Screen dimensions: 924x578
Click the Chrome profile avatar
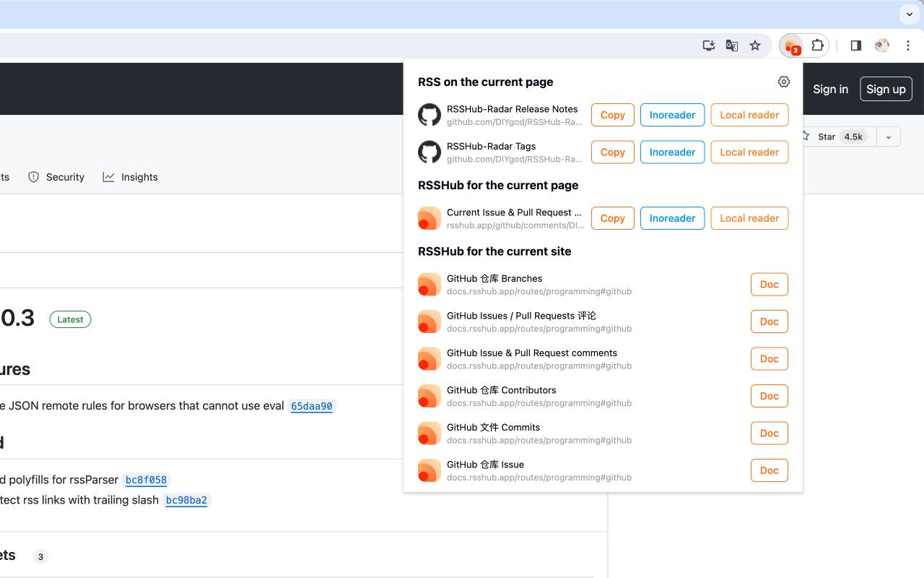point(881,45)
